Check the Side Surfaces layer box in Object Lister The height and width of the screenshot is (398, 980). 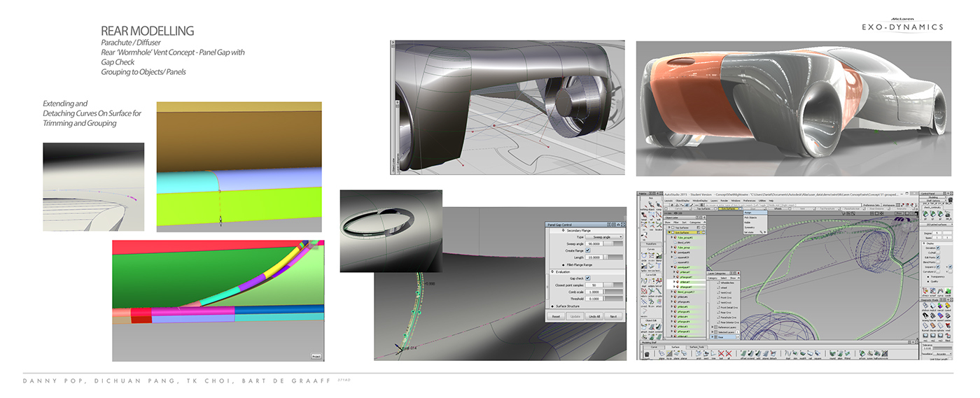click(x=673, y=232)
